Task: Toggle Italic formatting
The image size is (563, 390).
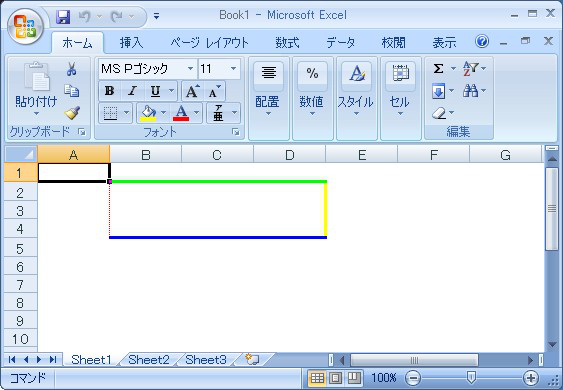Action: pos(132,91)
